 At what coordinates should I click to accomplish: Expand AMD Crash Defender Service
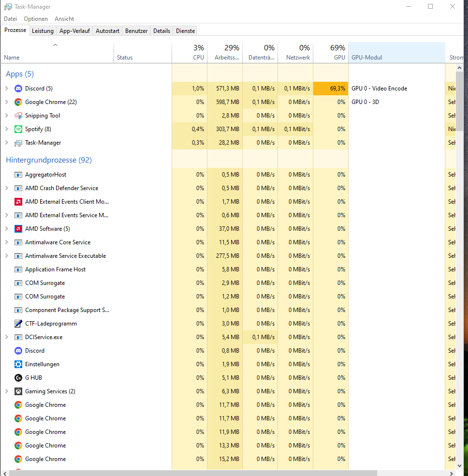click(7, 188)
